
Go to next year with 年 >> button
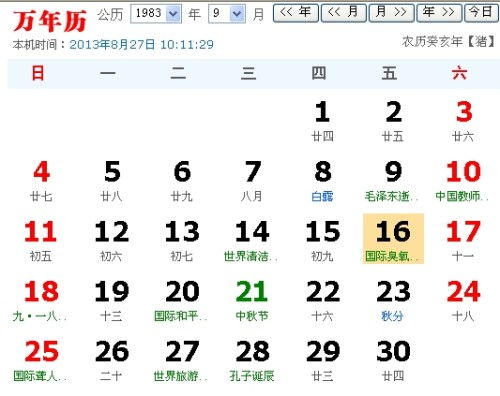coord(439,13)
